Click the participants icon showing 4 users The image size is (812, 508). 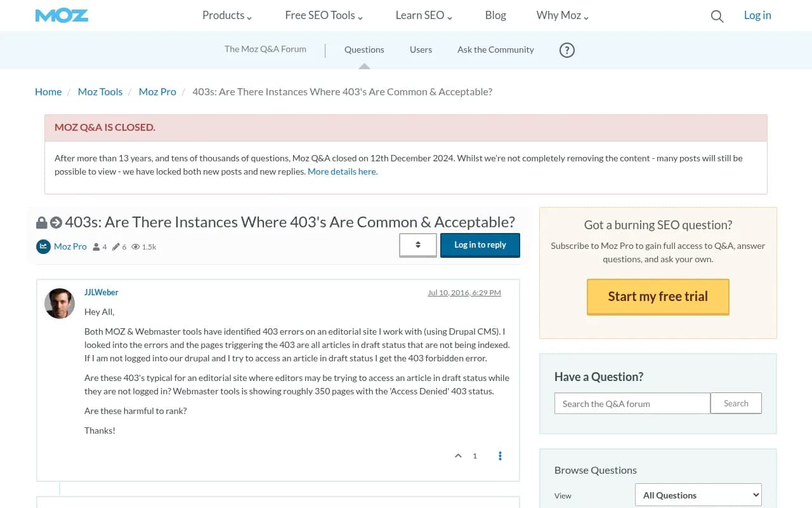96,246
